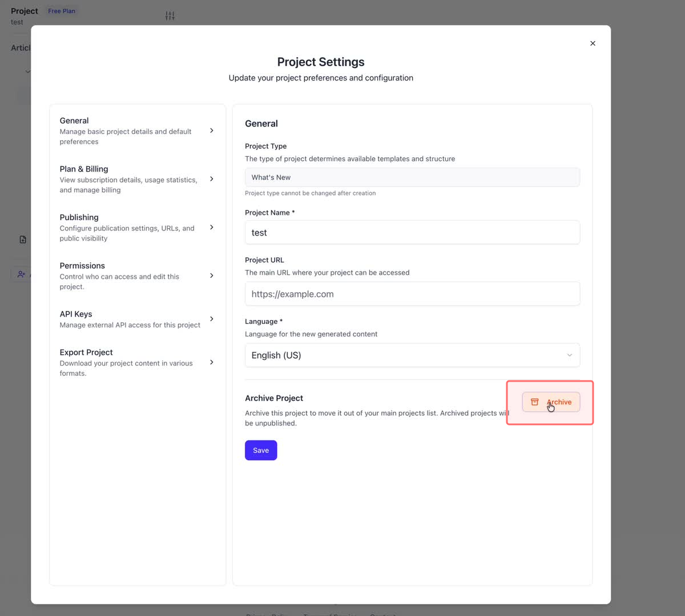Viewport: 685px width, 616px height.
Task: Open the Language dropdown
Action: click(x=412, y=355)
